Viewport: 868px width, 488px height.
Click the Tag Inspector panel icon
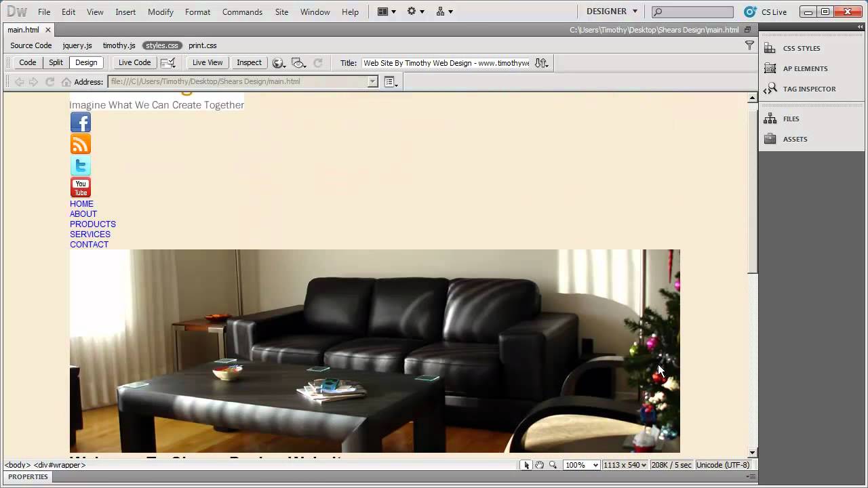pyautogui.click(x=770, y=89)
